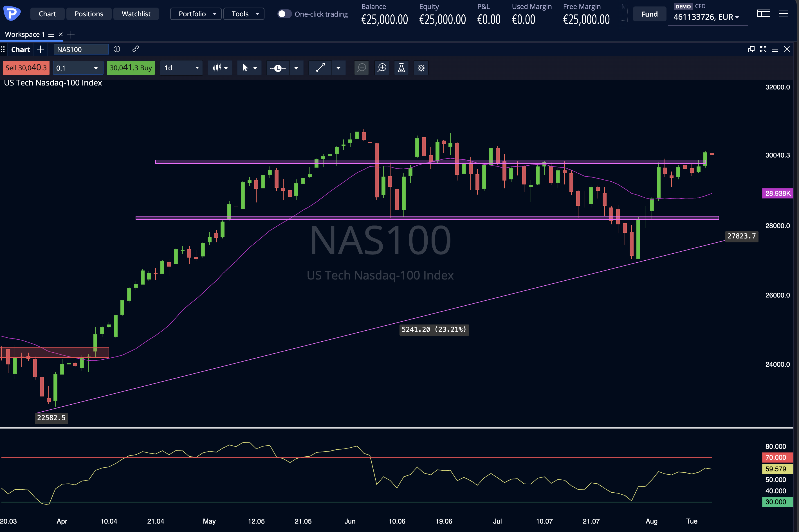
Task: Click the 59.579 RSI value label
Action: [778, 469]
